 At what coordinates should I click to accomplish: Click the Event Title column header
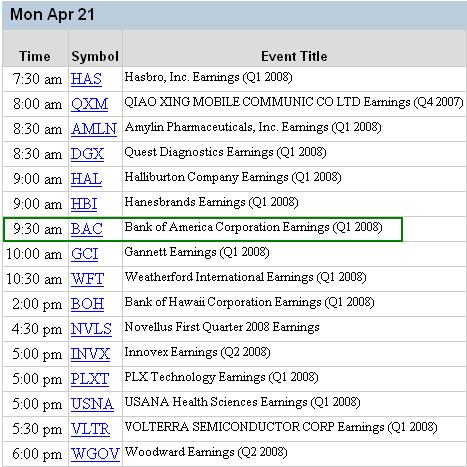point(294,56)
